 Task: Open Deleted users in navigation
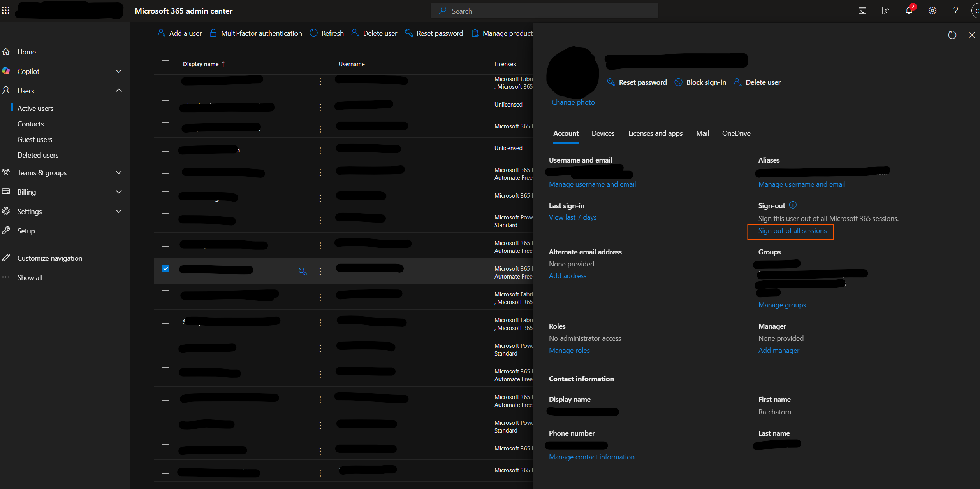pos(38,155)
